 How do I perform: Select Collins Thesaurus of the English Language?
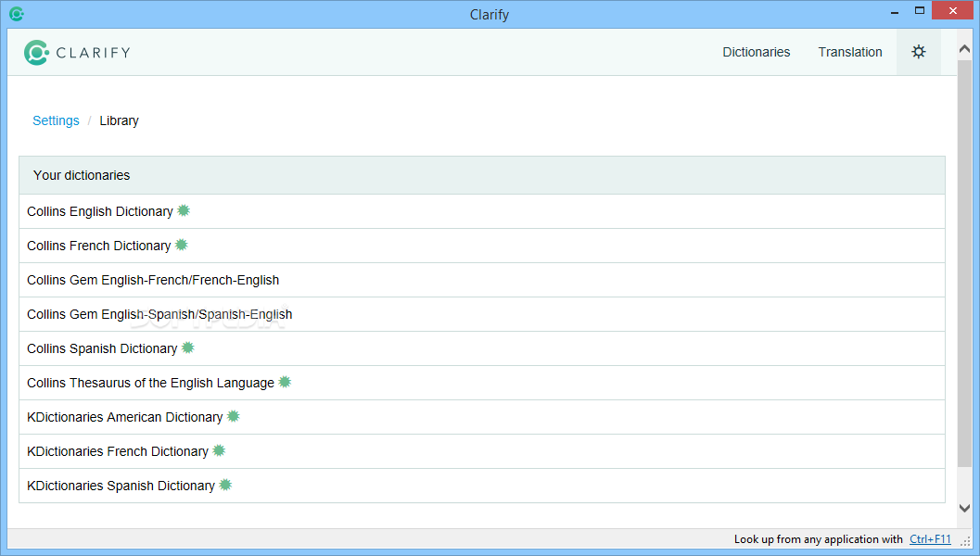(482, 383)
